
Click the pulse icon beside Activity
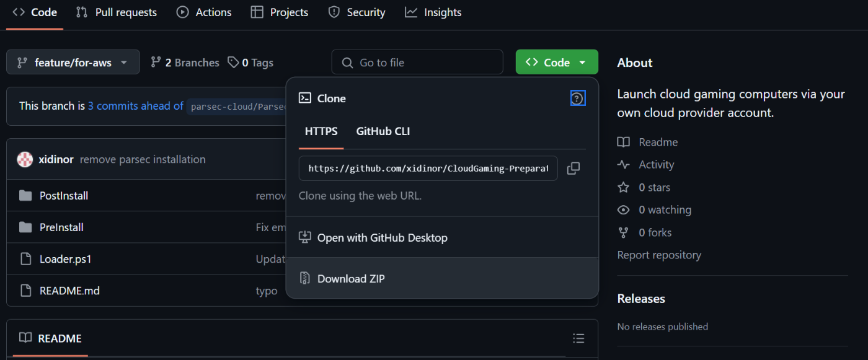click(x=623, y=165)
